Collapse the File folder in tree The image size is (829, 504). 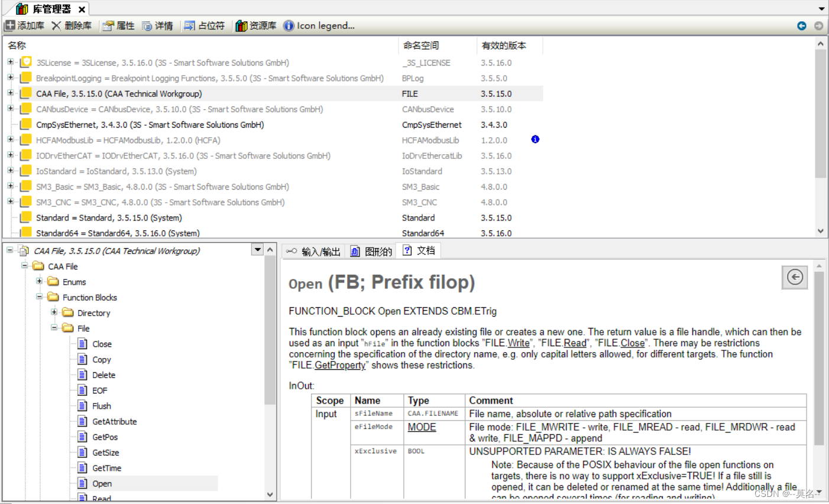coord(54,327)
